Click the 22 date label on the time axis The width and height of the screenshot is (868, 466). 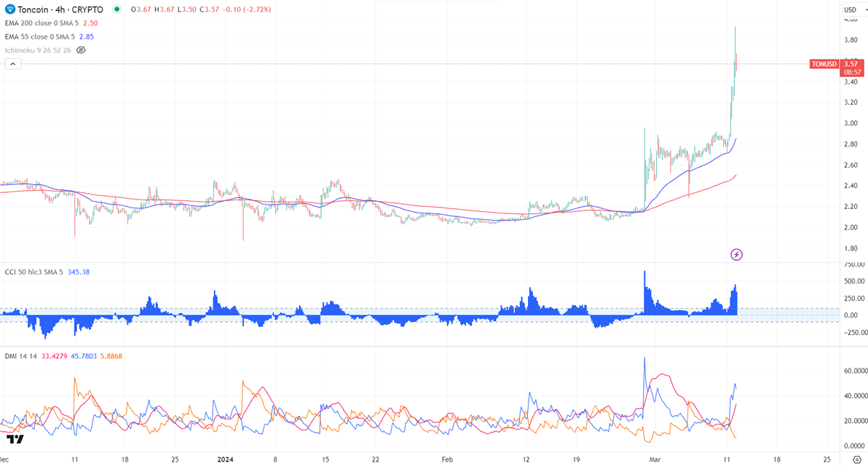click(375, 459)
